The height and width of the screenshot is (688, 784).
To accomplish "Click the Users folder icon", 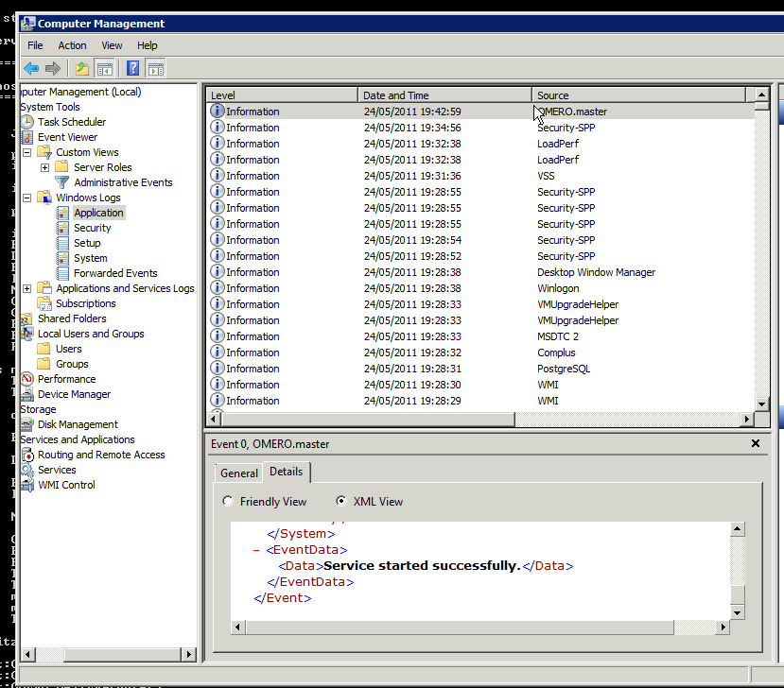I will tap(44, 349).
